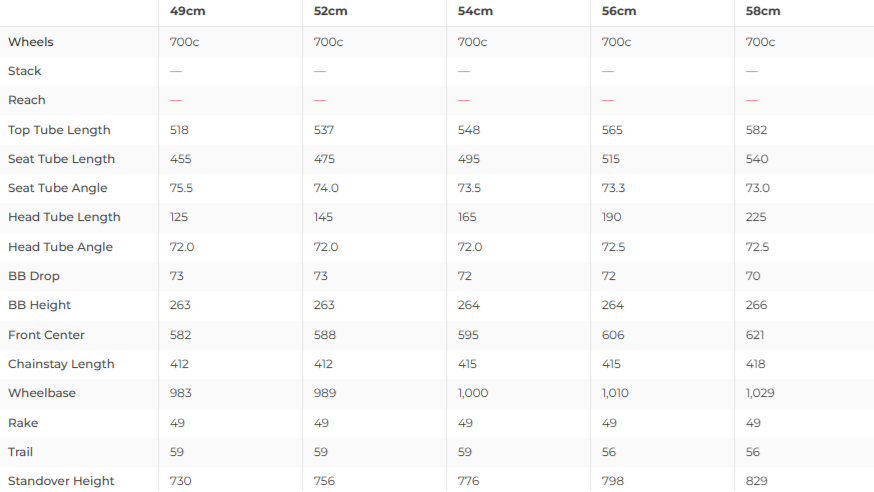Select the 56cm column header

coord(619,11)
